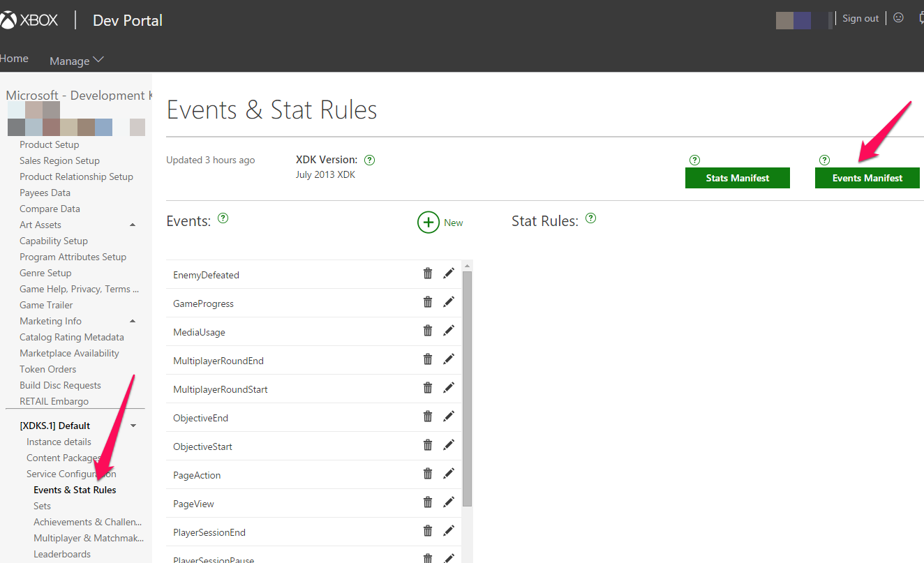
Task: Open Genre Setup
Action: point(46,273)
